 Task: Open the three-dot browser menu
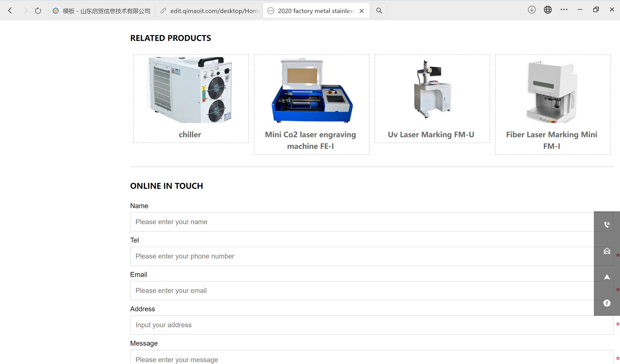pyautogui.click(x=564, y=10)
